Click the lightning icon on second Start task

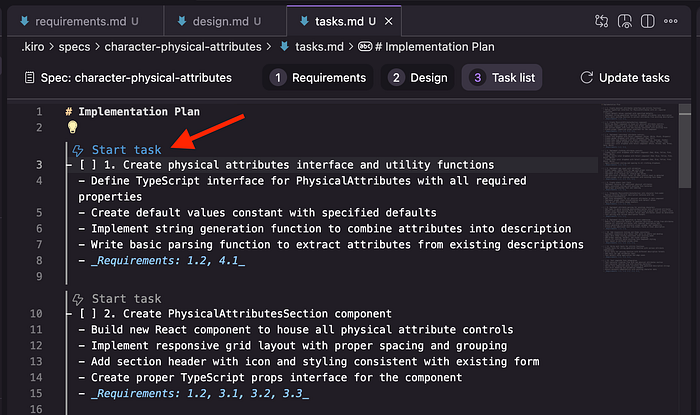coord(78,298)
